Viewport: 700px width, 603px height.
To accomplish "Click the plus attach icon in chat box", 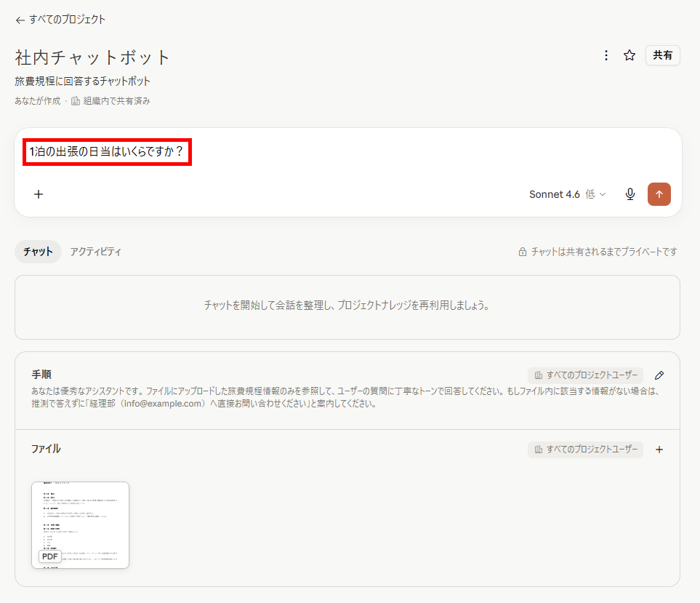I will [x=39, y=194].
